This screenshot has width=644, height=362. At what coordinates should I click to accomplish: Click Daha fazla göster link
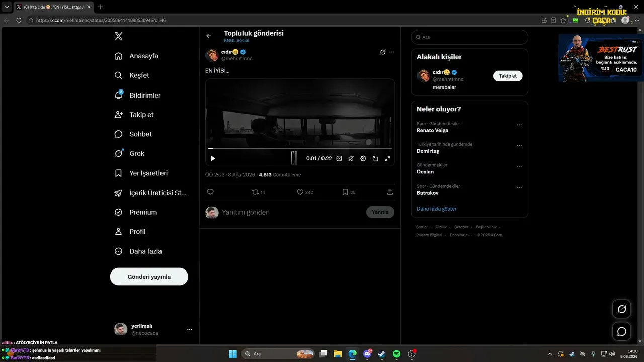(x=437, y=209)
